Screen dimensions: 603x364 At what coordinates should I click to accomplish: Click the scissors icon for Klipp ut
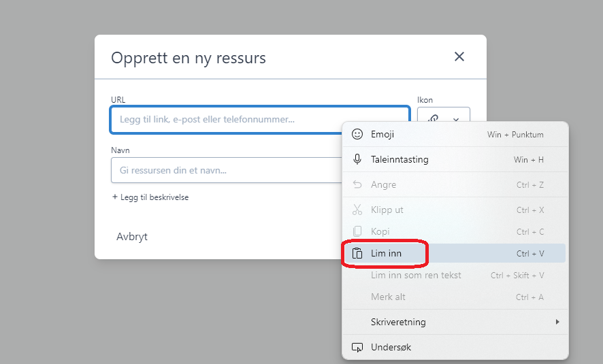[x=357, y=210]
